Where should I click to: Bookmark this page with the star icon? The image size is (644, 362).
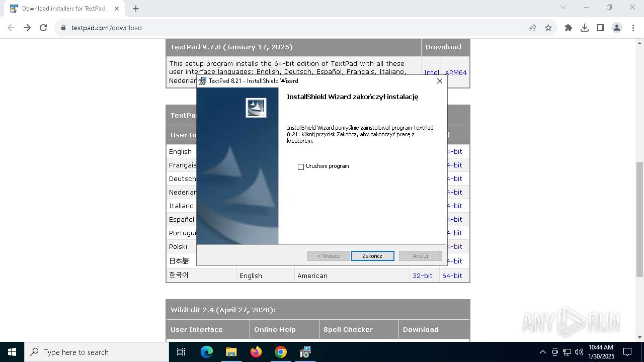548,28
